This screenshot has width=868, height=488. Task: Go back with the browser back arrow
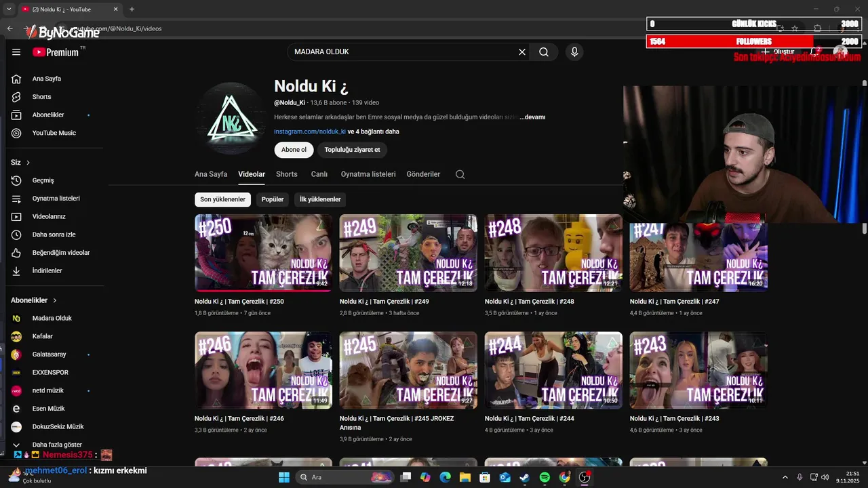point(9,28)
